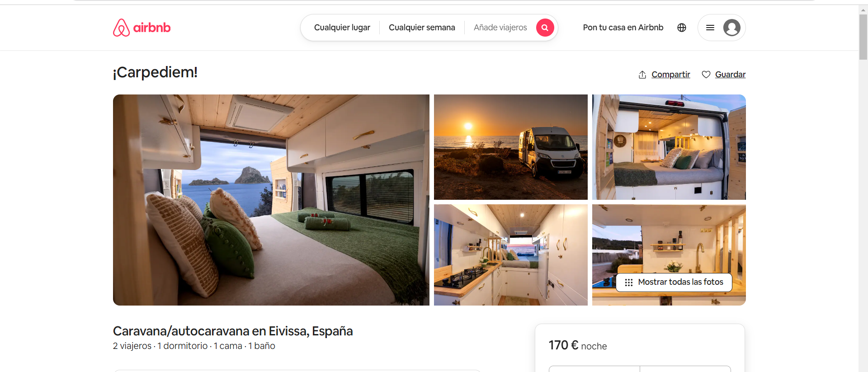Open the hamburger menu icon
The width and height of the screenshot is (868, 372).
[x=710, y=28]
